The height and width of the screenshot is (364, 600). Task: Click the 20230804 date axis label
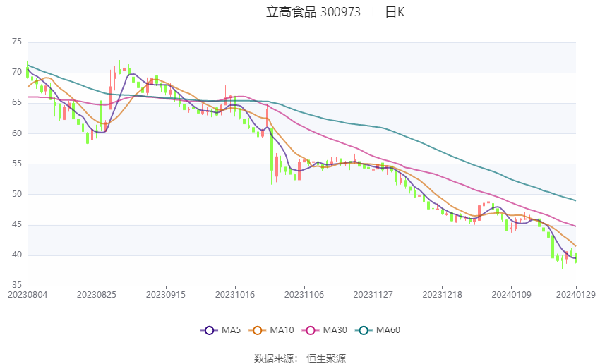coord(28,295)
